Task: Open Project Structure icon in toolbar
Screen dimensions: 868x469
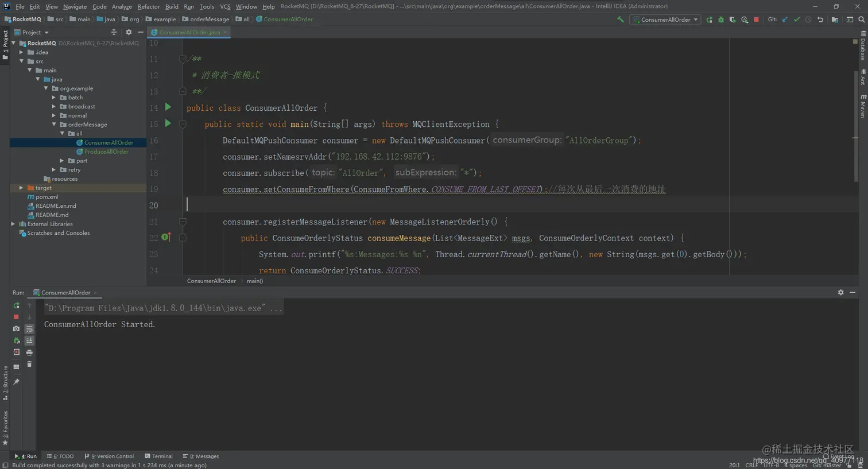Action: (x=835, y=20)
